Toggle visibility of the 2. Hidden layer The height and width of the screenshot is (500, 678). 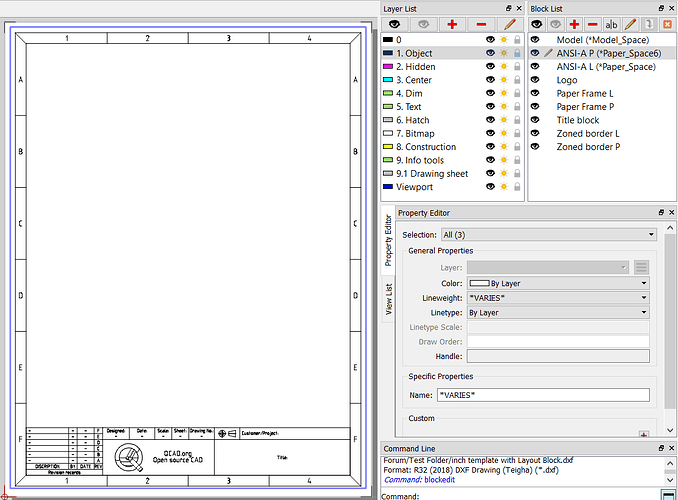[x=490, y=67]
